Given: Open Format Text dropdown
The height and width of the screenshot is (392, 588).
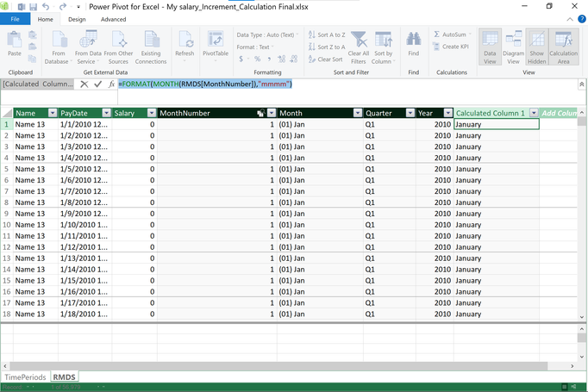Looking at the screenshot, I should tap(255, 47).
